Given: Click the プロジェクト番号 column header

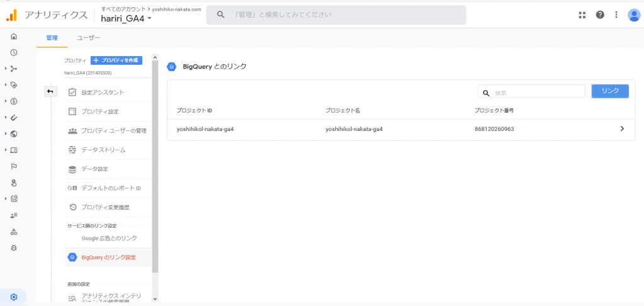Looking at the screenshot, I should pos(494,111).
